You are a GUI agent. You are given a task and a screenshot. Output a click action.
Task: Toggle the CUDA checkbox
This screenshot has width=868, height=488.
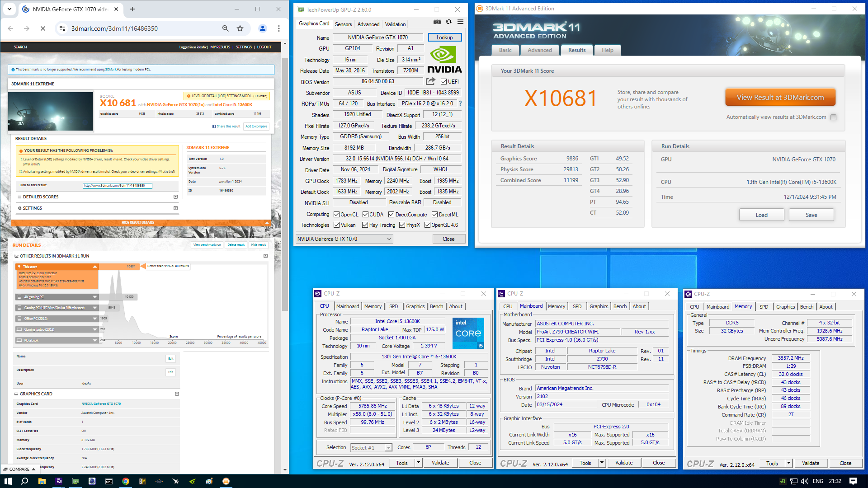pyautogui.click(x=365, y=215)
